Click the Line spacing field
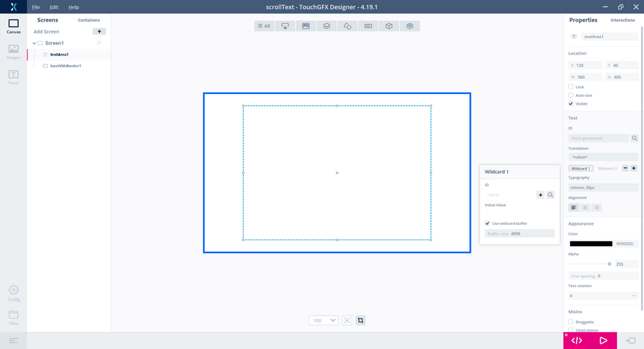Screen dimensions: 644x349 click(603, 276)
